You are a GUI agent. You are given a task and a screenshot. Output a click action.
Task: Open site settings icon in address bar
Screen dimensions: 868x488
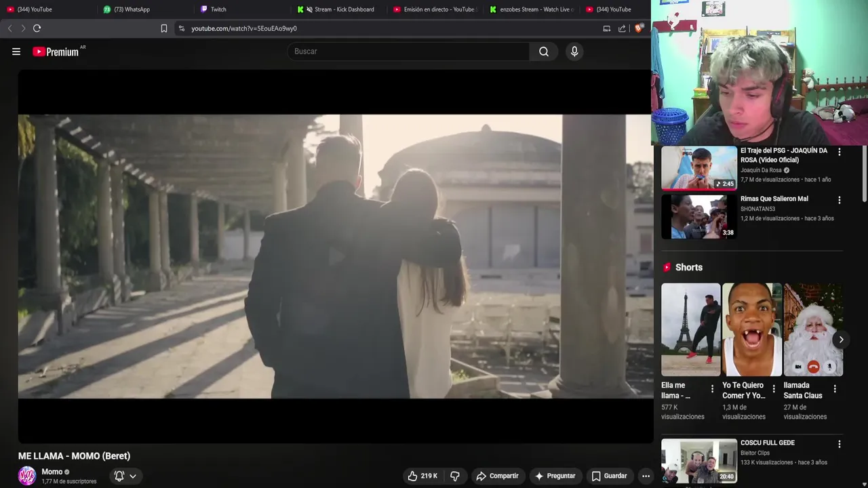181,28
